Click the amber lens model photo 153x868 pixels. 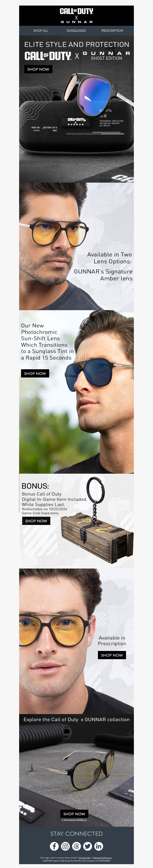click(x=76, y=246)
